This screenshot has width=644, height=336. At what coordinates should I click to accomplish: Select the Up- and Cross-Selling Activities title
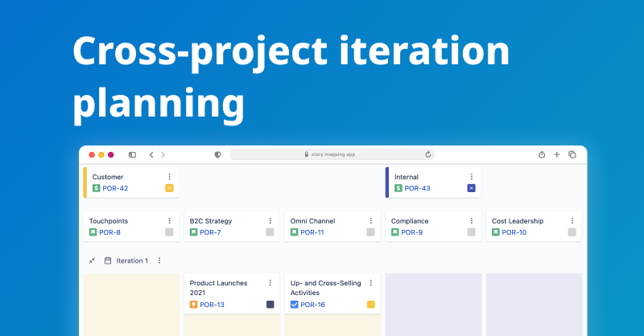(x=326, y=288)
